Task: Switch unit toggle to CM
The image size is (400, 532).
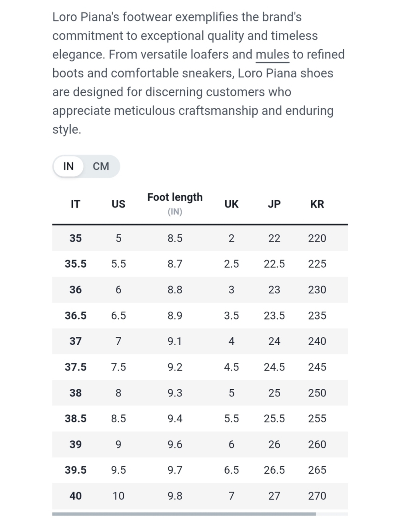Action: [101, 166]
